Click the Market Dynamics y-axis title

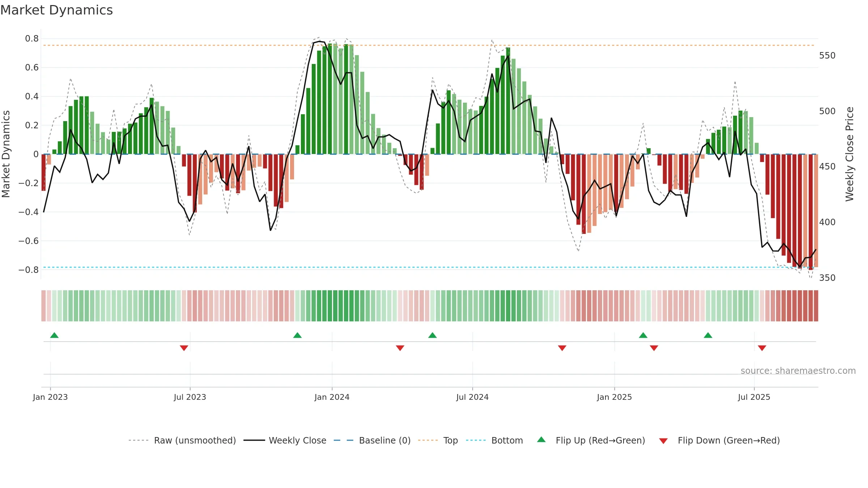[6, 154]
